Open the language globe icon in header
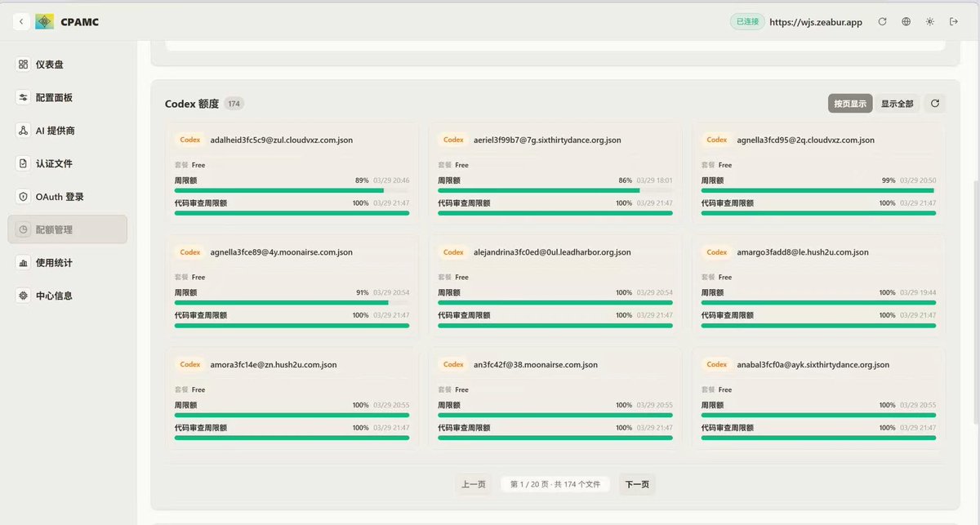This screenshot has height=525, width=980. [906, 22]
